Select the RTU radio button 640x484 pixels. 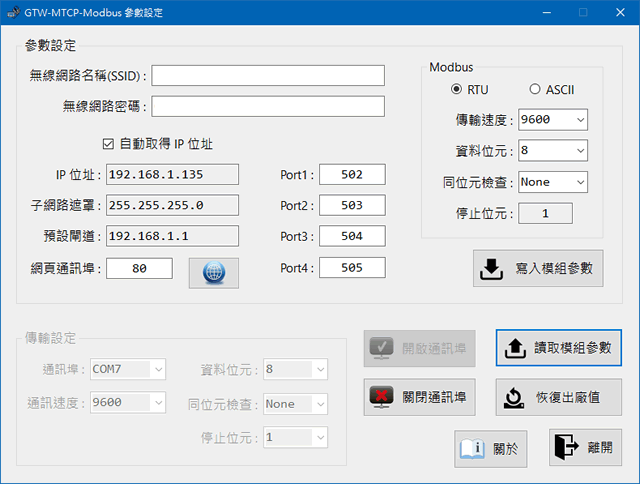(x=458, y=90)
